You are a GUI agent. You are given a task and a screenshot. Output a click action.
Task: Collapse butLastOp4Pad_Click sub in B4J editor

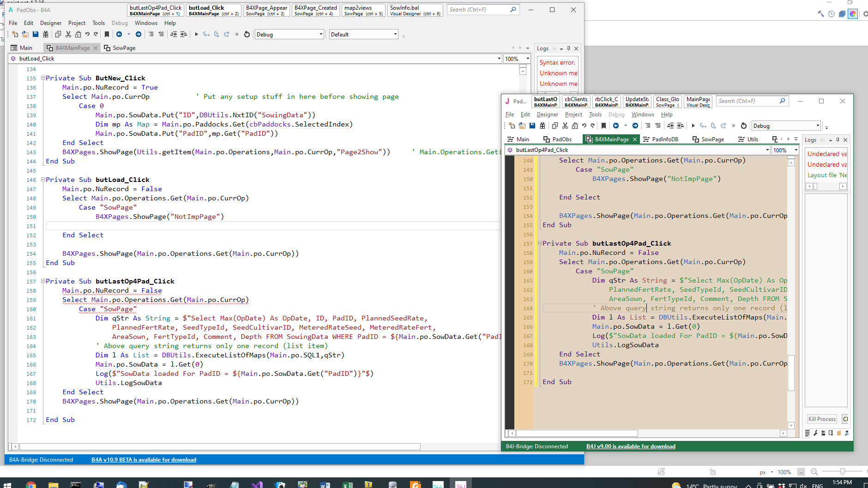coord(540,243)
